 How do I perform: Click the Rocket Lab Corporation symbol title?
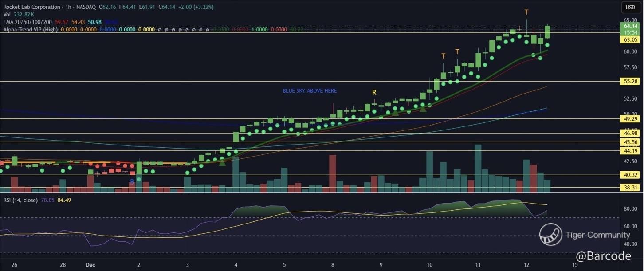coord(31,7)
